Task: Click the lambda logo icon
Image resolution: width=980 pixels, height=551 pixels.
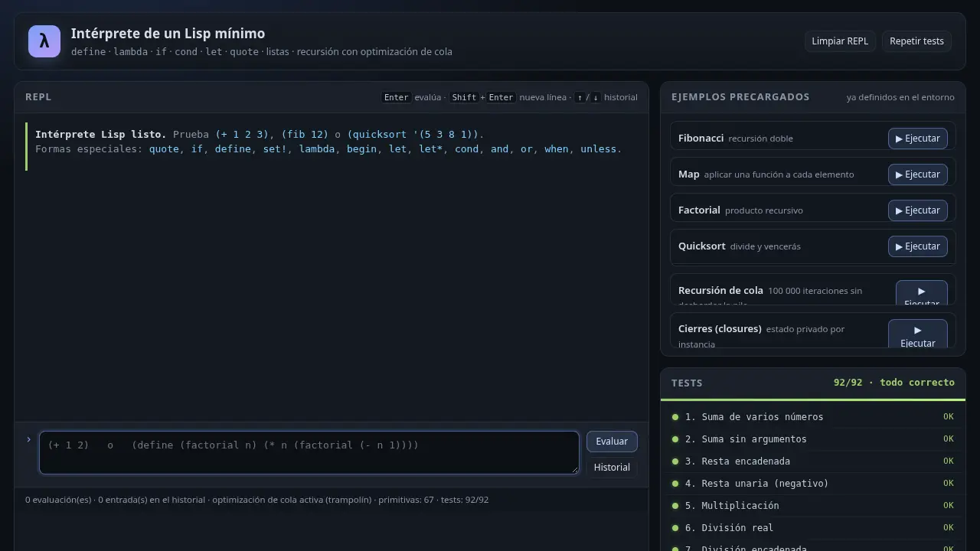Action: click(x=44, y=41)
